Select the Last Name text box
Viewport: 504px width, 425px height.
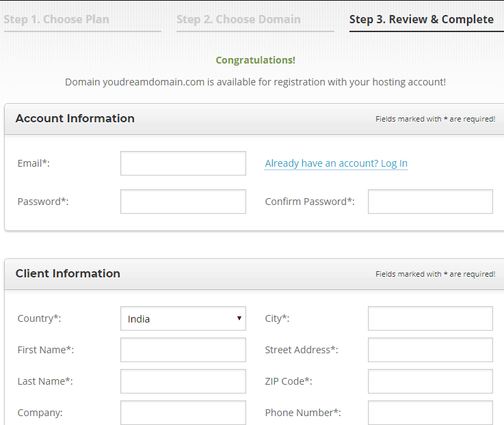[183, 381]
